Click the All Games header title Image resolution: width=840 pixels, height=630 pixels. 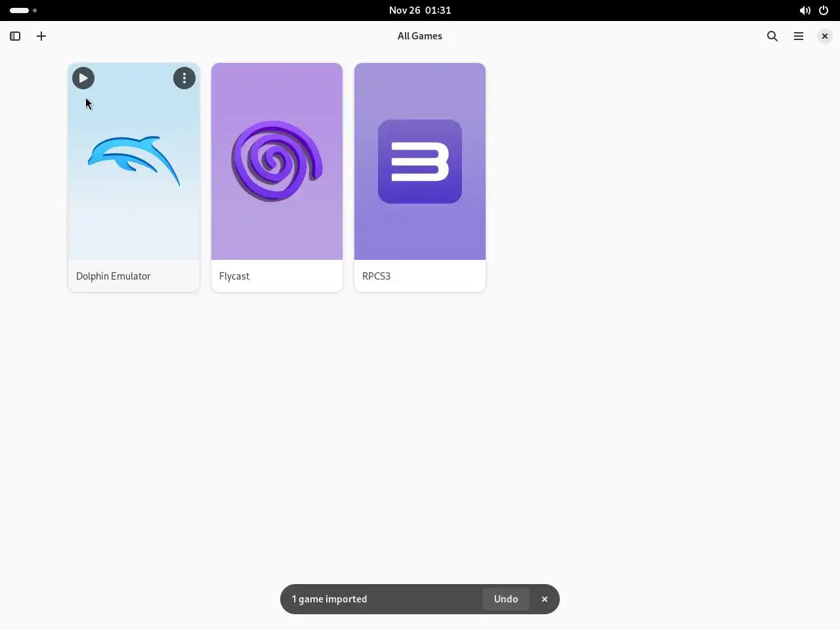point(420,36)
